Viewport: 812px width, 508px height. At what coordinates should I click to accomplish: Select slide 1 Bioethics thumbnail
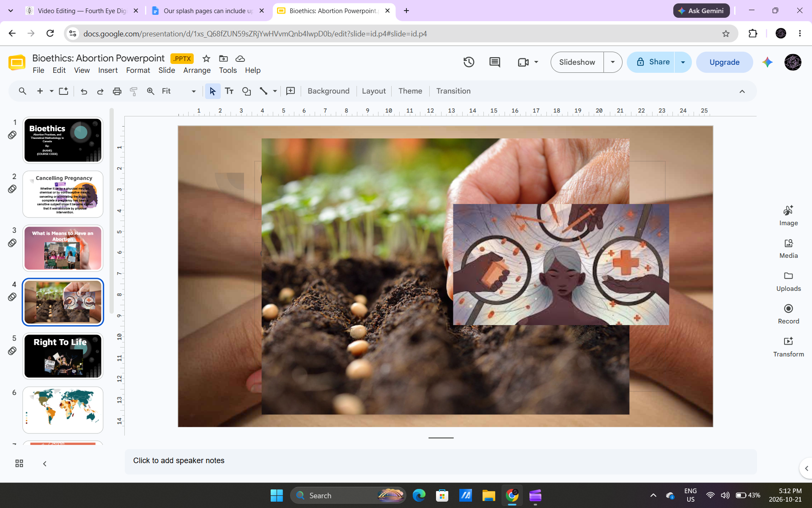[63, 140]
